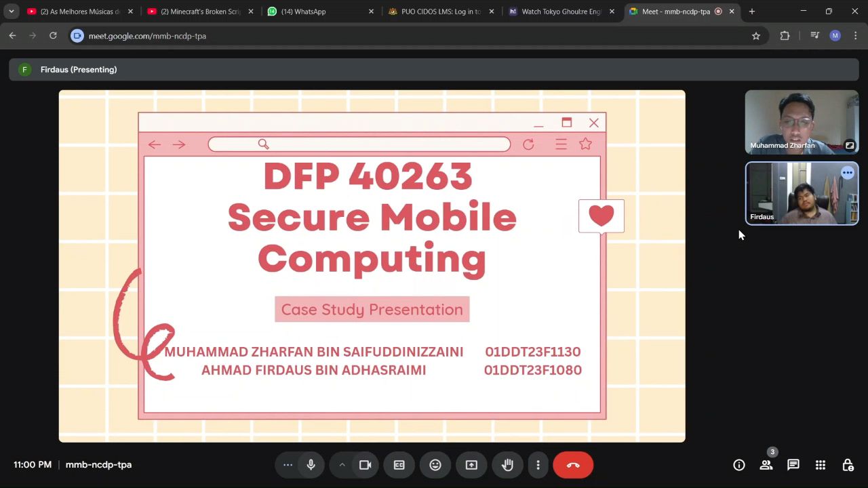Close the WhatsApp tab
868x488 pixels.
[x=371, y=12]
